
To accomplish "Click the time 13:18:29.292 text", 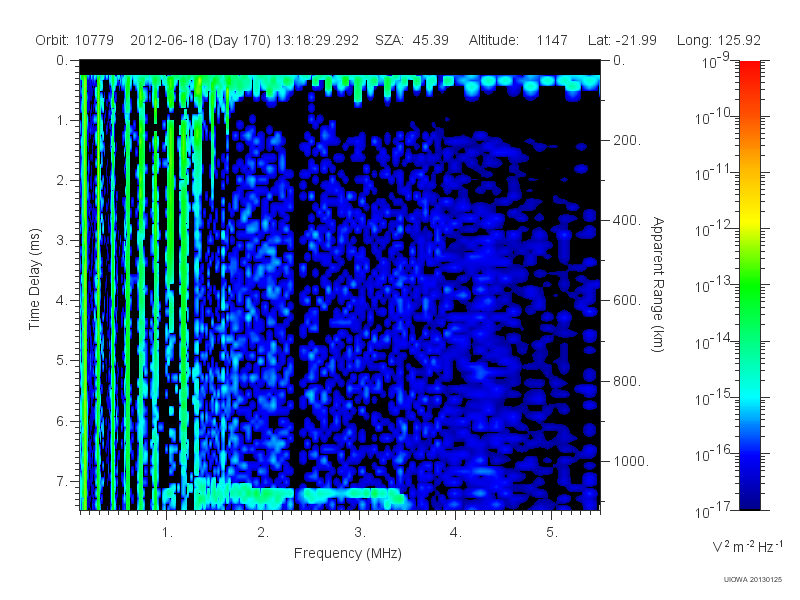I will pos(317,40).
